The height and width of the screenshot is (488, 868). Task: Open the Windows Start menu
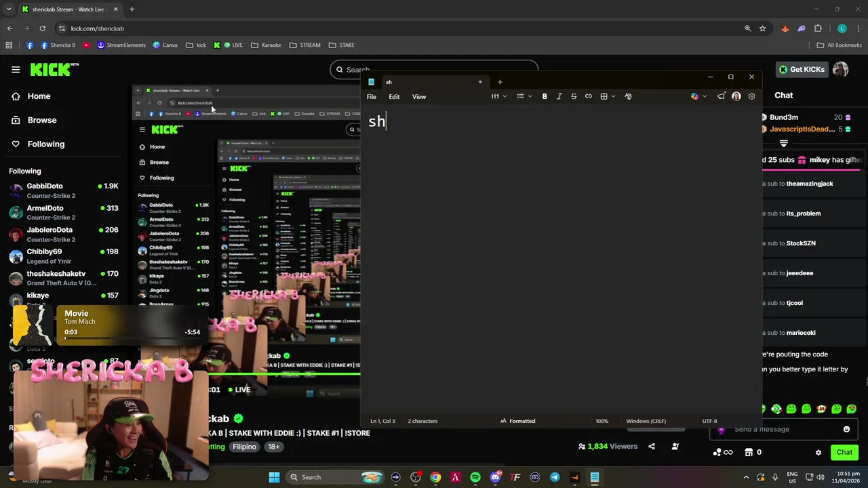point(274,477)
